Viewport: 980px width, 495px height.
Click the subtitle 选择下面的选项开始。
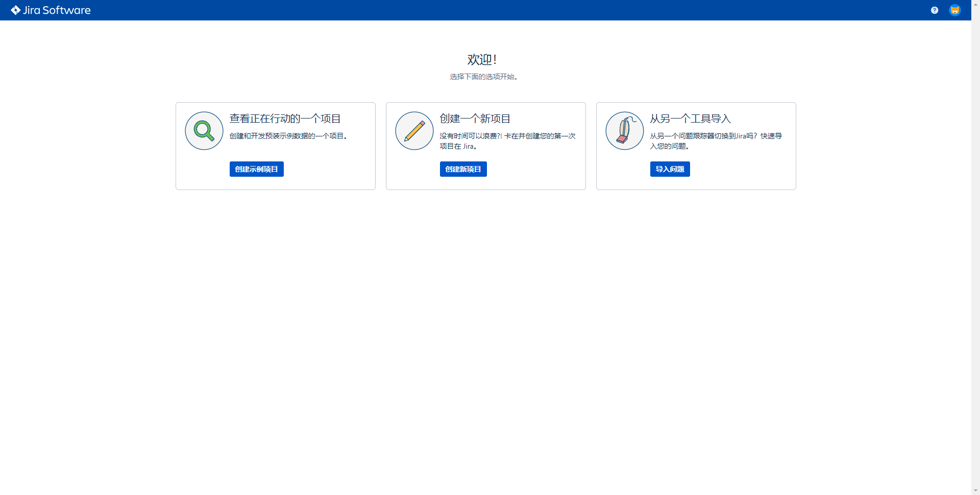pyautogui.click(x=485, y=77)
